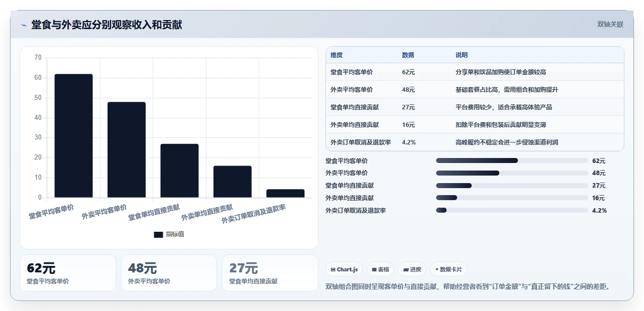Click the 外卖订单取消及退款率 bar in the bar chart

[285, 194]
